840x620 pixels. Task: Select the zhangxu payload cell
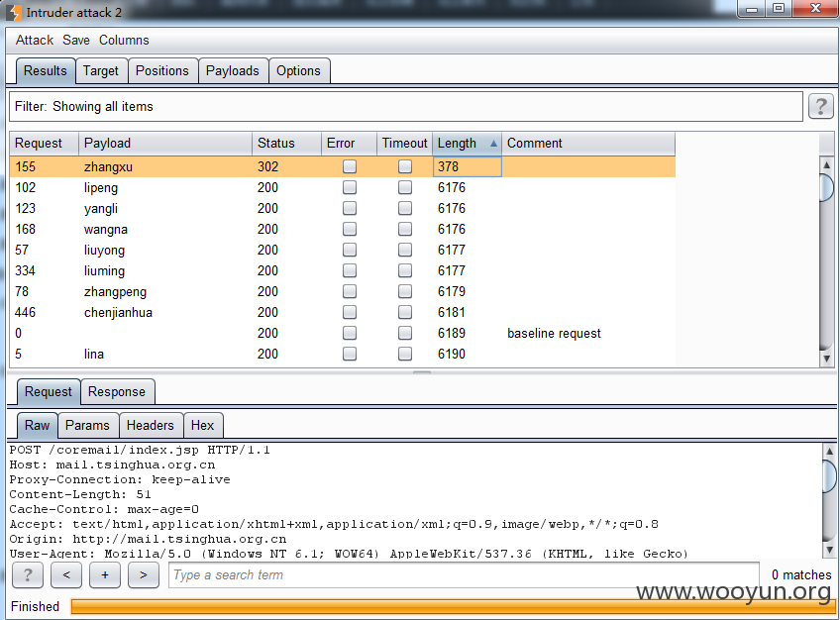[x=165, y=166]
